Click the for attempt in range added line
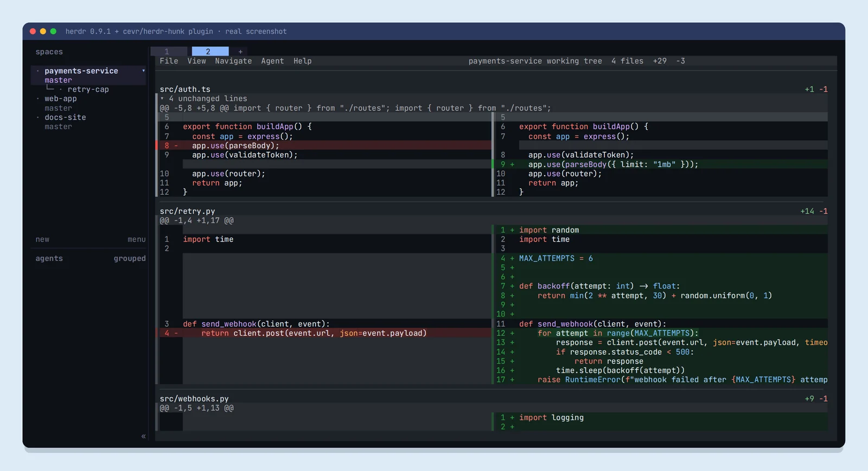 660,333
